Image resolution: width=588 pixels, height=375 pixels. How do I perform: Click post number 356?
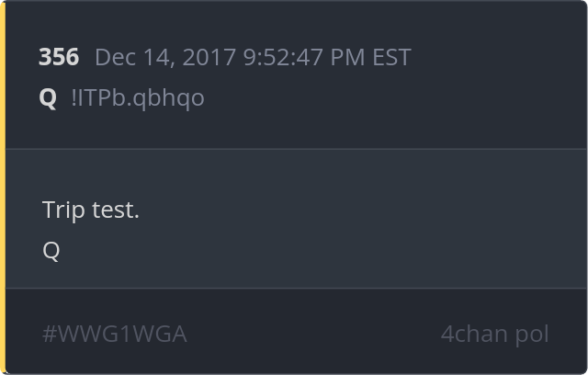pos(59,57)
